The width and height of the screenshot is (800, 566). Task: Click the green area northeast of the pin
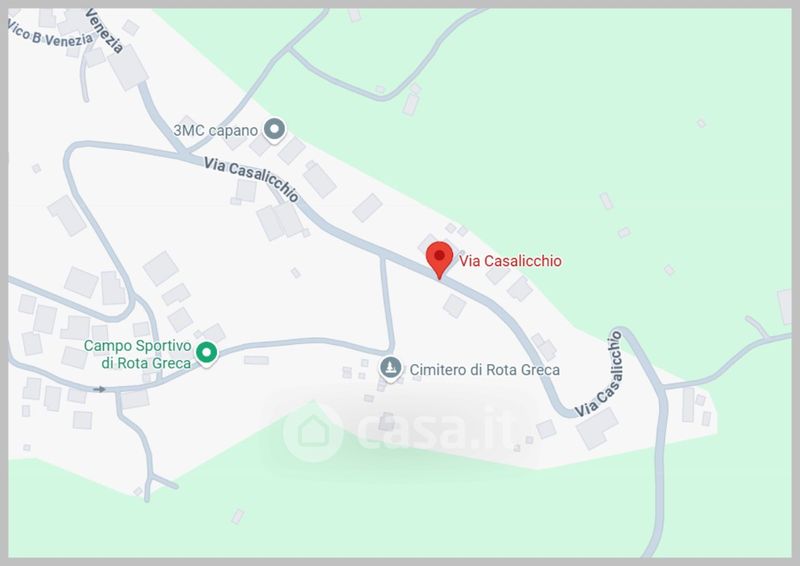click(587, 153)
